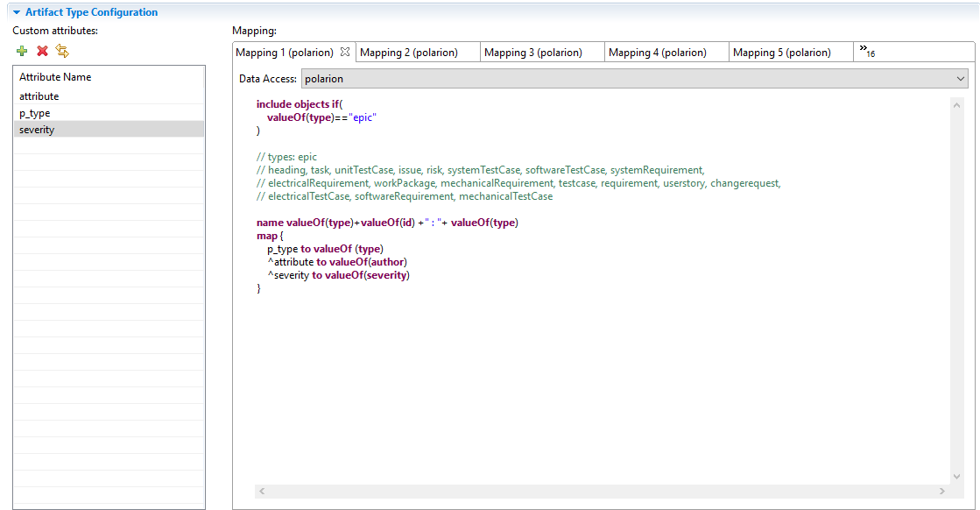Click 'include objects if(' line in editor

(300, 104)
